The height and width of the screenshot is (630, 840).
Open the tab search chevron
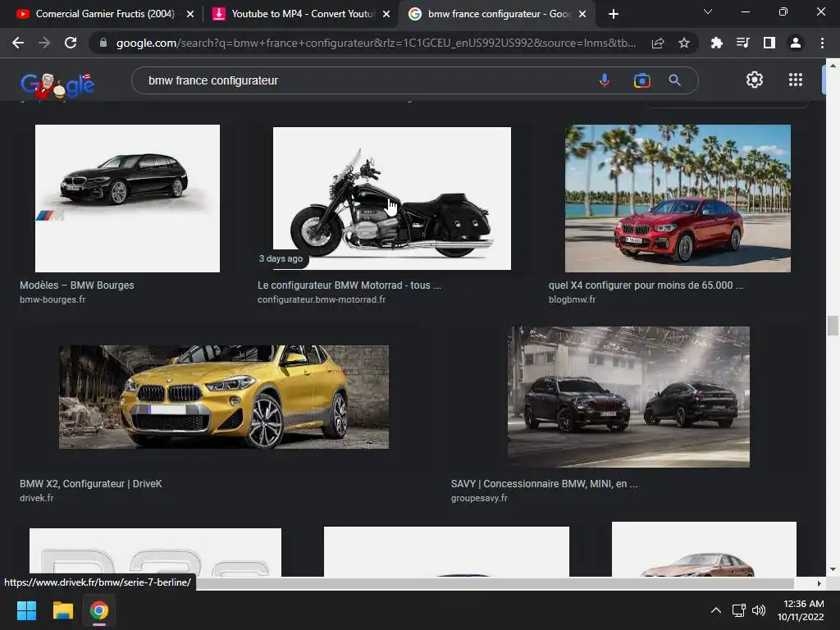[x=708, y=11]
